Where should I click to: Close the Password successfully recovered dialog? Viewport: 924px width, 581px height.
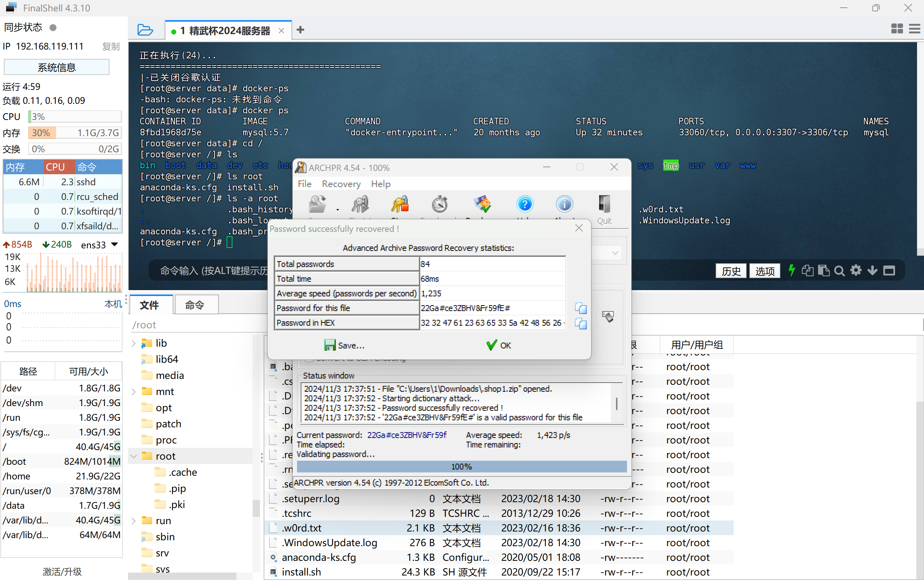click(x=579, y=229)
